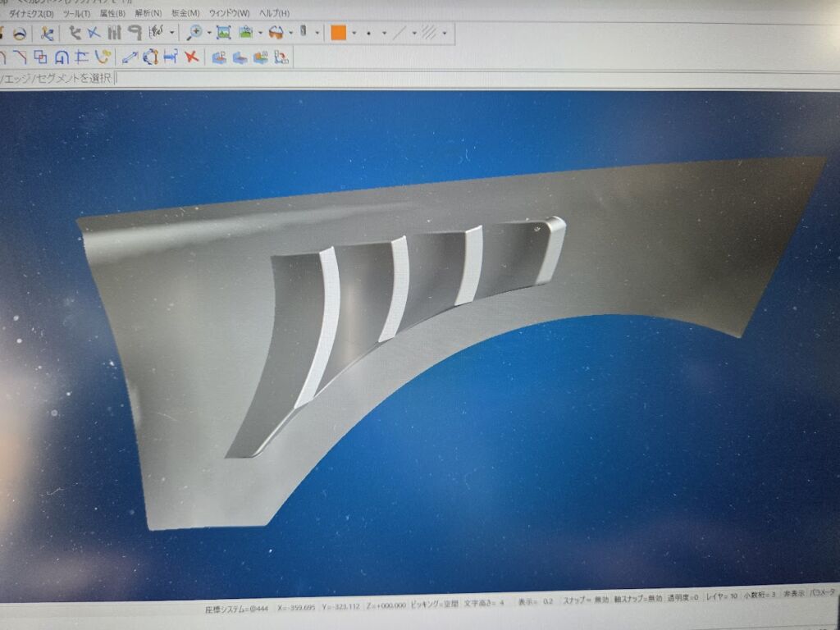Screen dimensions: 840x630
Task: Click the zoom magnifier tool icon
Action: 194,33
